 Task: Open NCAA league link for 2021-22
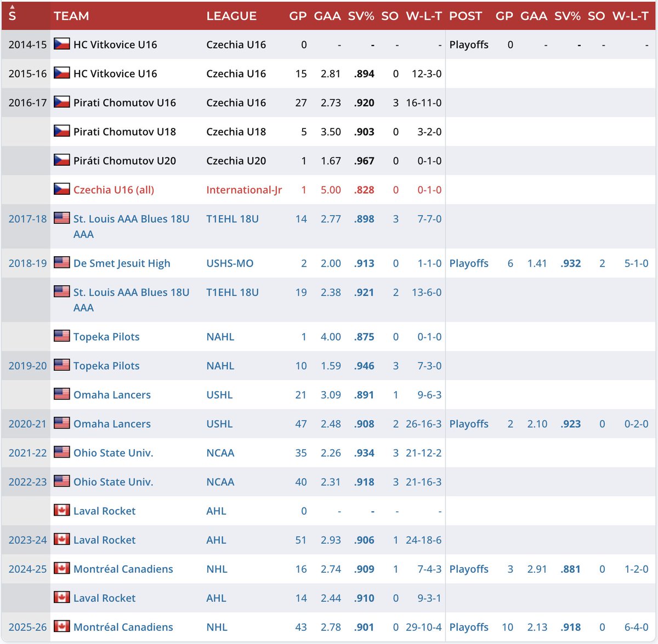point(220,453)
